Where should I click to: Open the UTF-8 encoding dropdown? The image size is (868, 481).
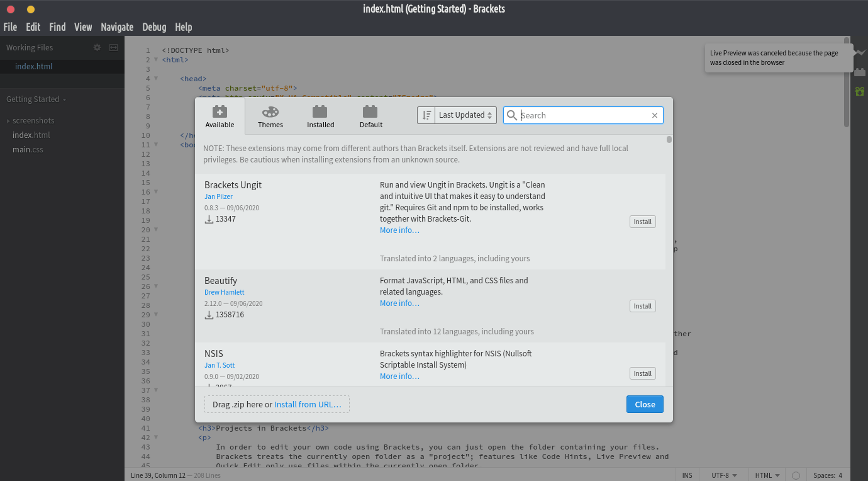click(724, 475)
